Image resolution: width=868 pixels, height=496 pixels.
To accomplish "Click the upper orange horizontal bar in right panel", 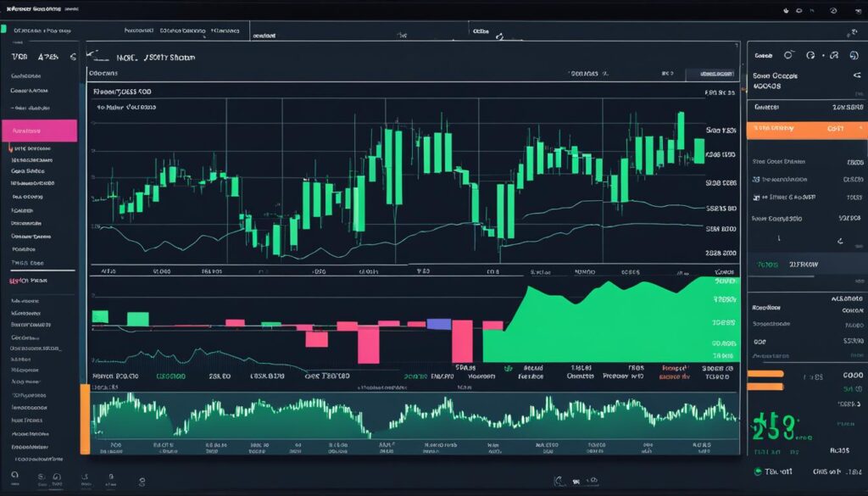I will (765, 374).
